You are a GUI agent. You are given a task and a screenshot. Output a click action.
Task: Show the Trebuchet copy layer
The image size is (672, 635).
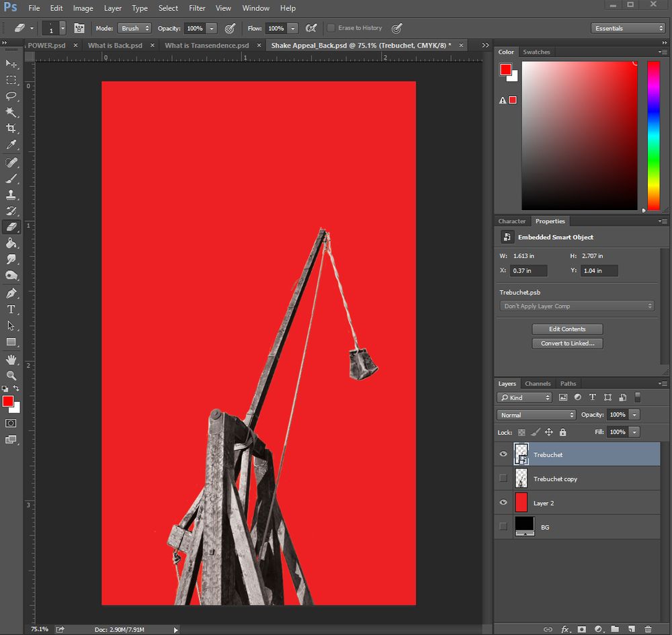(503, 478)
